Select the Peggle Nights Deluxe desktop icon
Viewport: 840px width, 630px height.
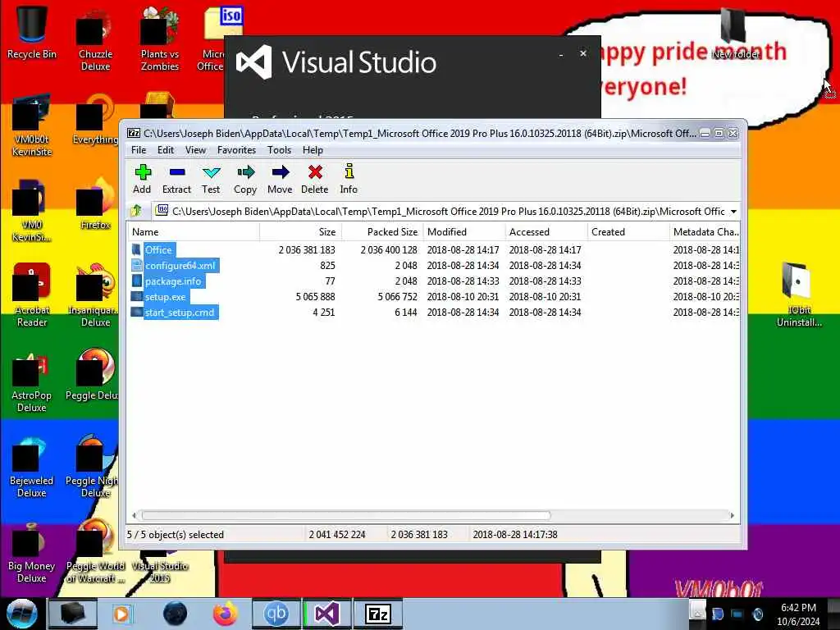click(x=92, y=467)
